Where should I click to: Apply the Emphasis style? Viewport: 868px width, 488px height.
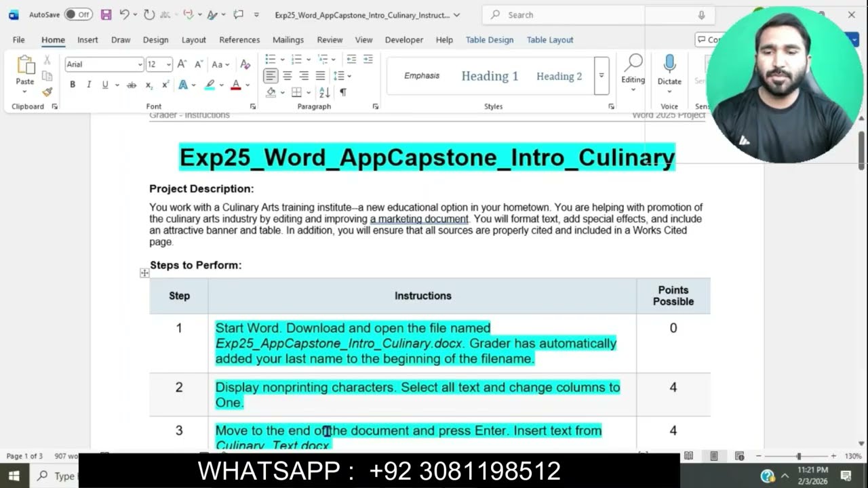click(422, 76)
